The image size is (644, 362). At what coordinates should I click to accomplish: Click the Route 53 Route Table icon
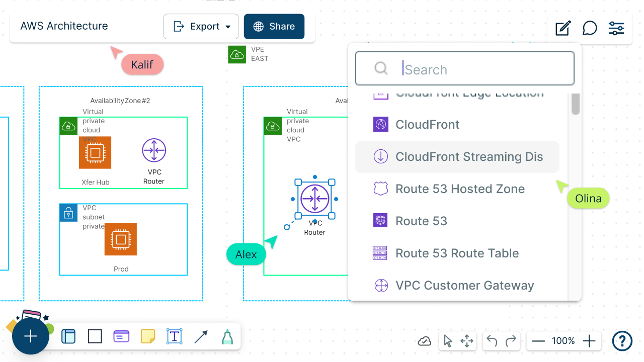point(381,253)
